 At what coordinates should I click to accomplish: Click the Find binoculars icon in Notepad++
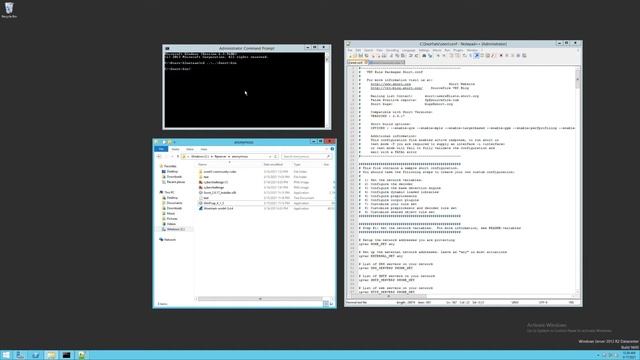[x=424, y=56]
